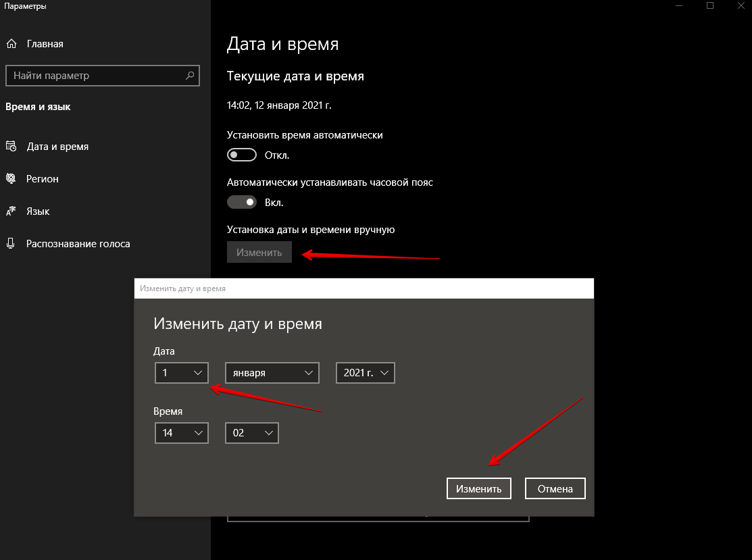Click the language icon for Язык

coord(11,211)
